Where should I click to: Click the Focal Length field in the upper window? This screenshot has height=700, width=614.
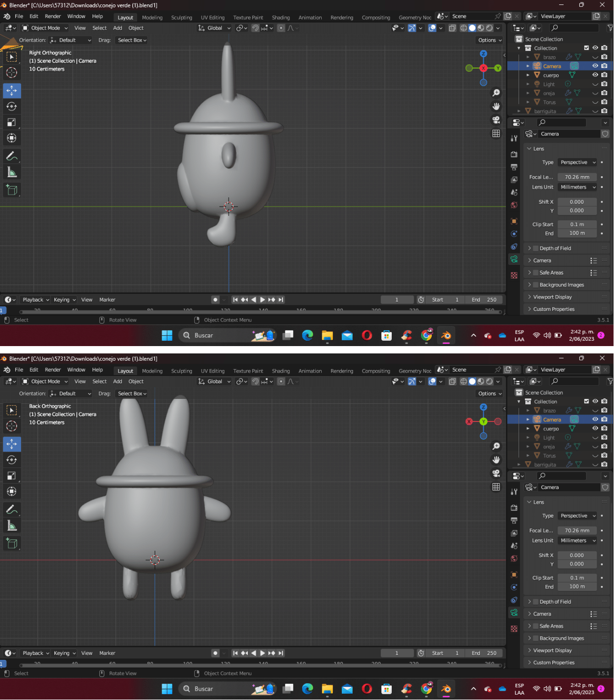(x=577, y=177)
